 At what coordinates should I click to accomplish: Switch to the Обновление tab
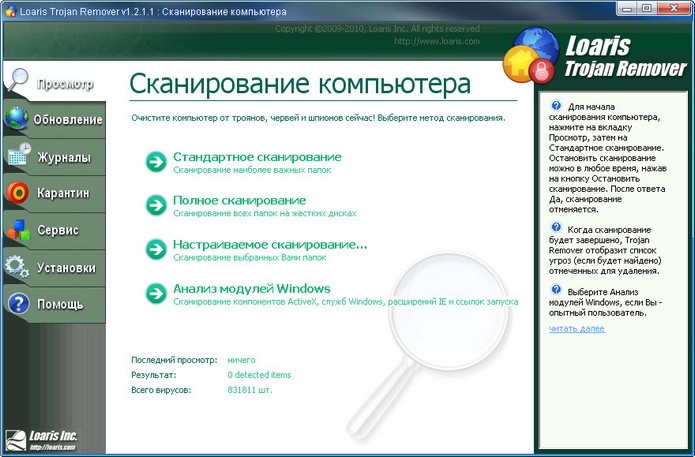[55, 120]
